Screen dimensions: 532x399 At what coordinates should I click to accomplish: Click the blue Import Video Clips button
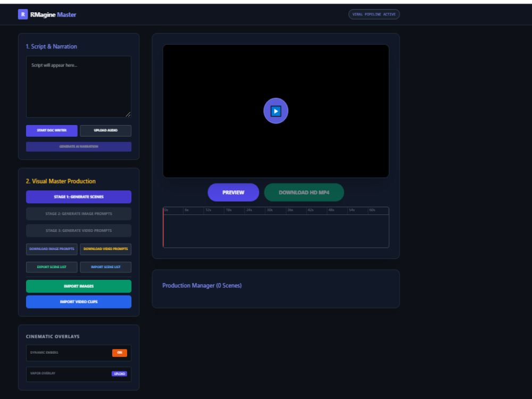(x=79, y=302)
